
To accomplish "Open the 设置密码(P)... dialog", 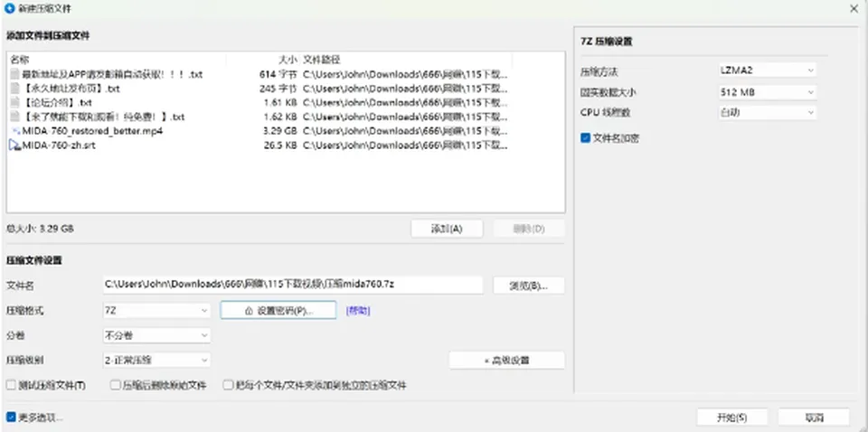I will pyautogui.click(x=278, y=310).
